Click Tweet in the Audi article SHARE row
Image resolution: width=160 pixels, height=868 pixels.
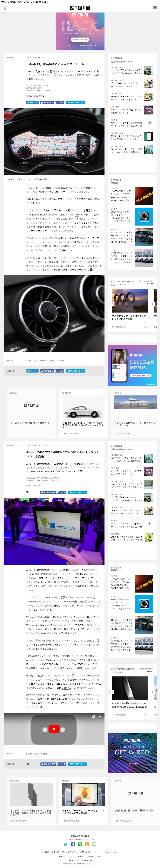click(32, 371)
